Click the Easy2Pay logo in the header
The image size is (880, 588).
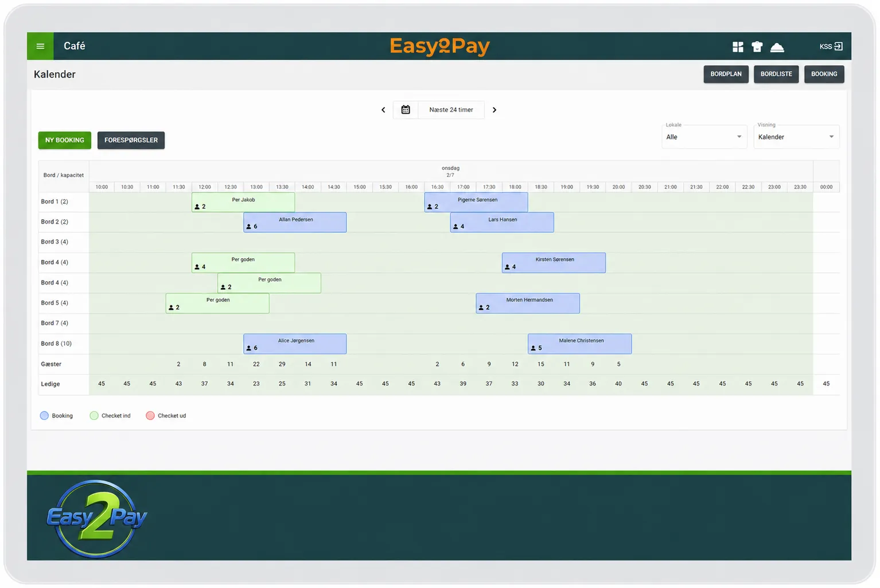coord(439,46)
